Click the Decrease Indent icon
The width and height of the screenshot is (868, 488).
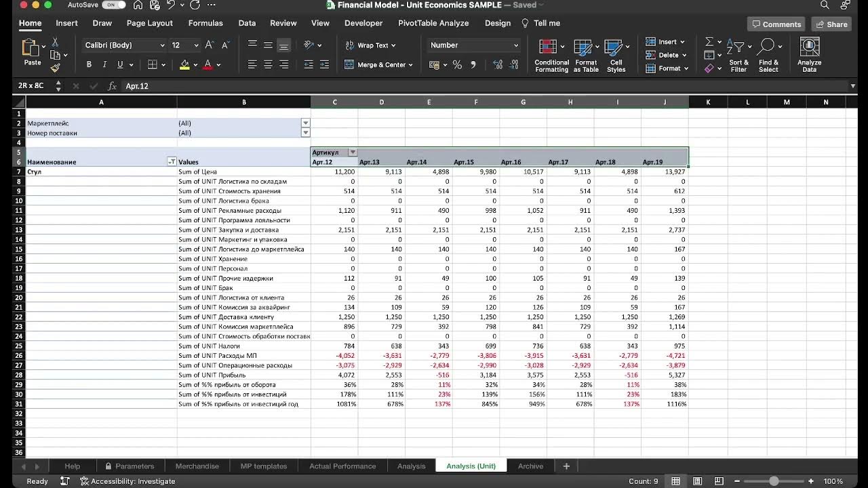(x=309, y=65)
